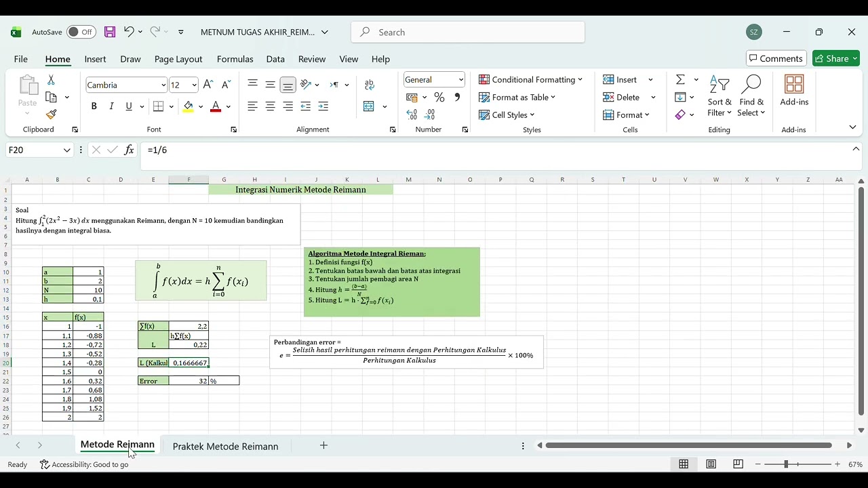Click the Wrap Text icon

click(370, 85)
